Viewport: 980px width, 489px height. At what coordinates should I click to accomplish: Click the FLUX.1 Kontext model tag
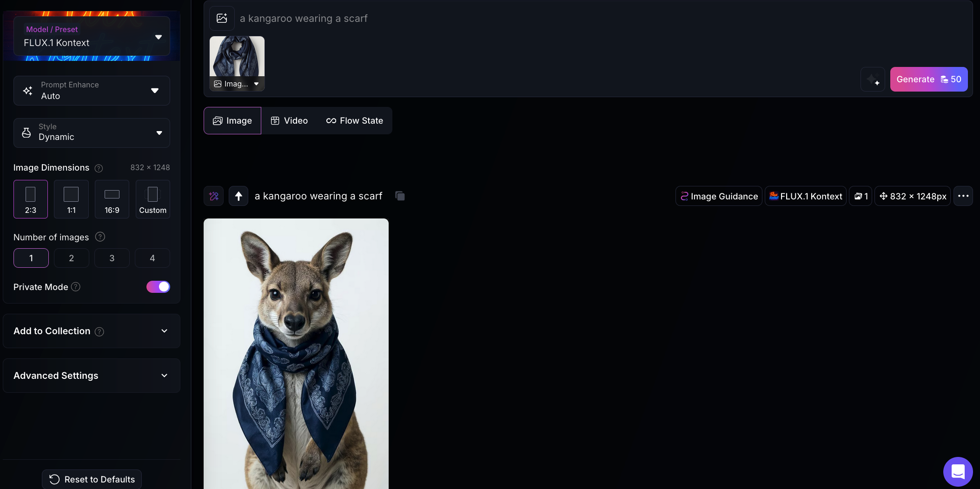806,196
